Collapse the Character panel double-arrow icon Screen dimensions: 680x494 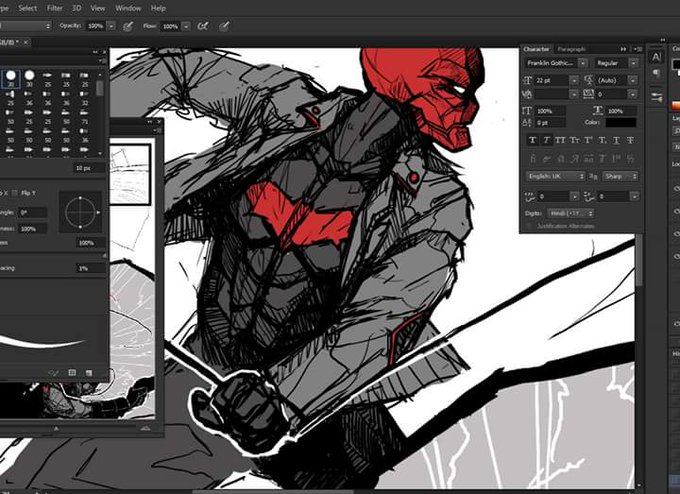tap(624, 49)
